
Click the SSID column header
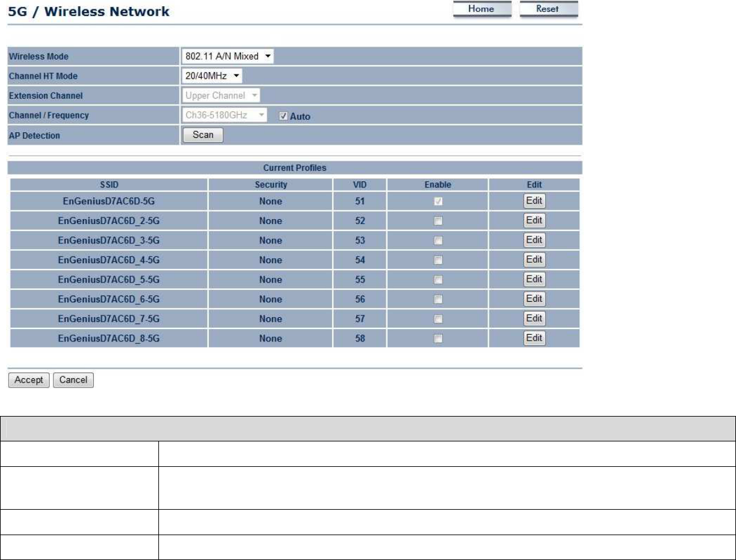(x=109, y=185)
